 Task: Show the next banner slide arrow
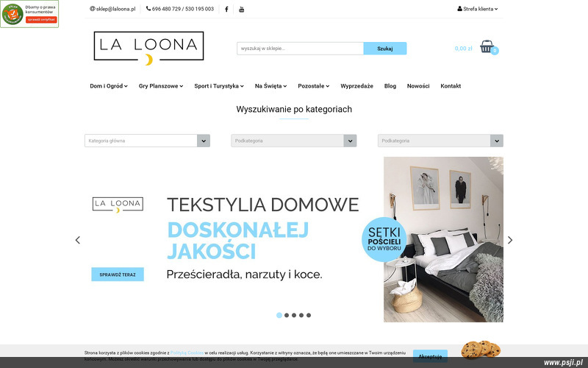point(510,240)
